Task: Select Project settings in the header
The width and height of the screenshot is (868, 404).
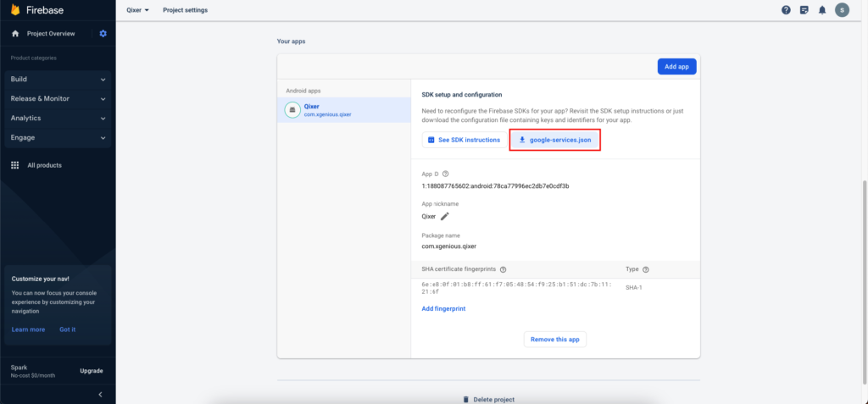Action: tap(186, 10)
